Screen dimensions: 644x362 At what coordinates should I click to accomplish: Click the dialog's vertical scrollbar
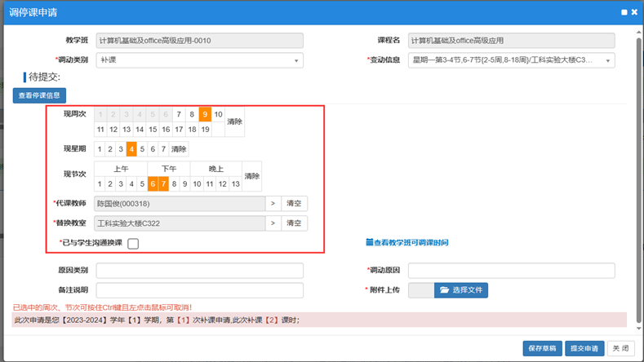(638, 163)
